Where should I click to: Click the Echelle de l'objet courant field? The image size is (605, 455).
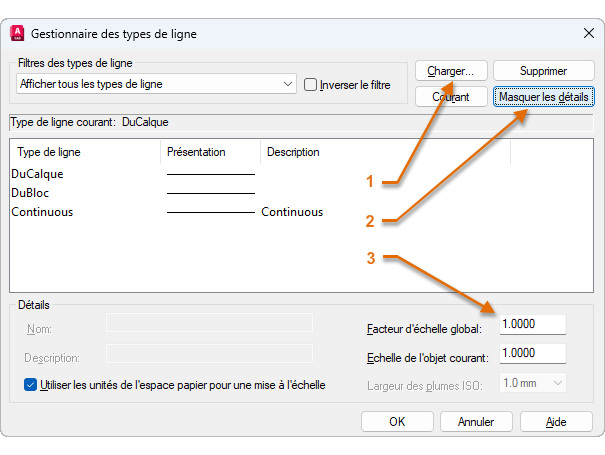pyautogui.click(x=531, y=354)
